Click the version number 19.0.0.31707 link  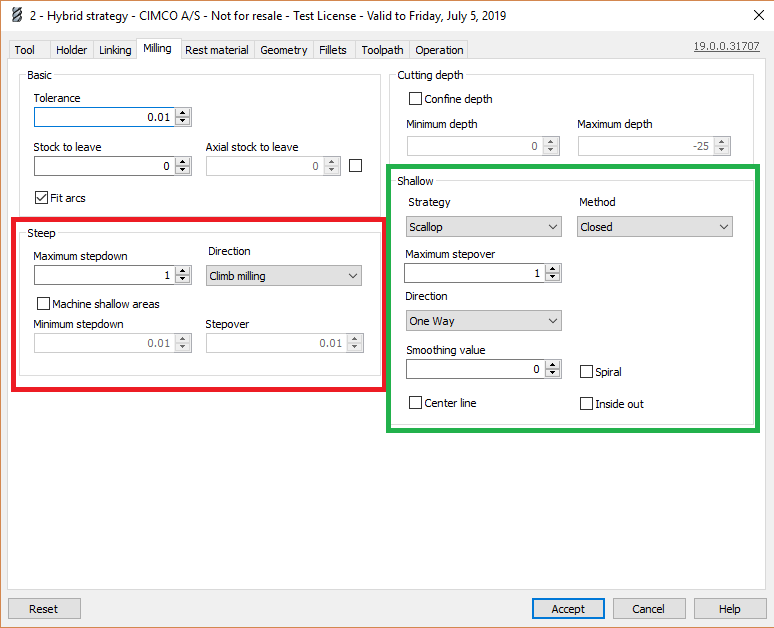[726, 46]
